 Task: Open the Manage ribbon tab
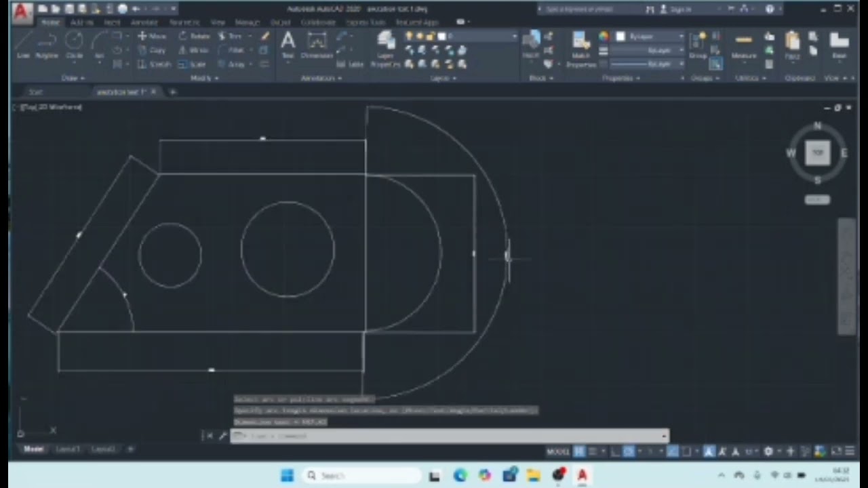click(x=247, y=22)
